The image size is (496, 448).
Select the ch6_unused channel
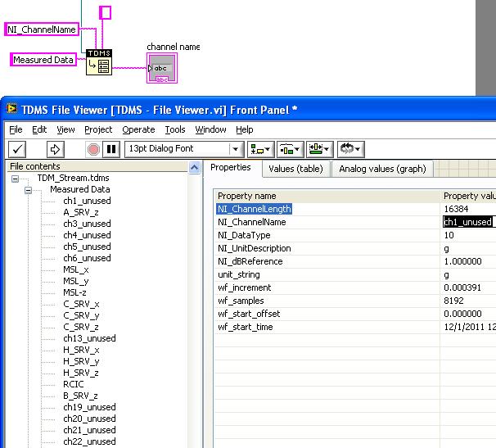[87, 258]
